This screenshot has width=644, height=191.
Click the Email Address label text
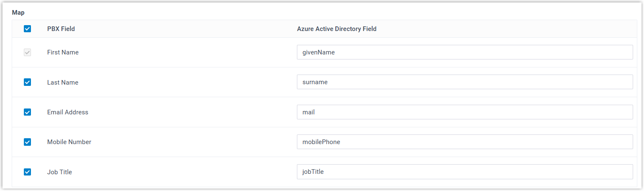coord(68,112)
